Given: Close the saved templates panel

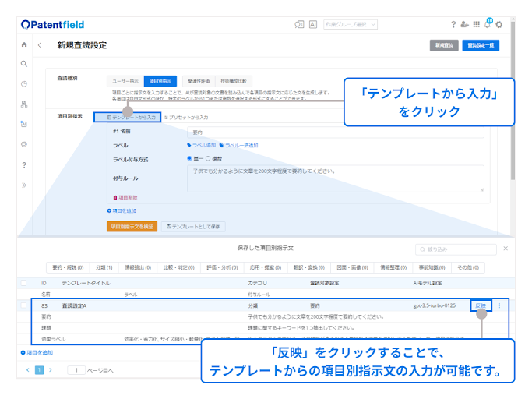Looking at the screenshot, I should point(505,249).
